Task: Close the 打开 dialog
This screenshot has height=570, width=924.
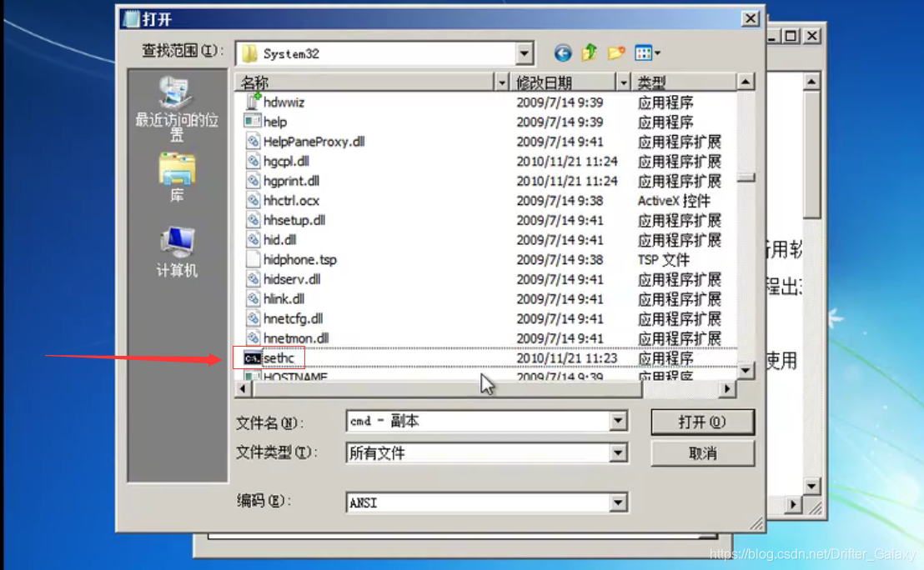Action: [x=751, y=19]
